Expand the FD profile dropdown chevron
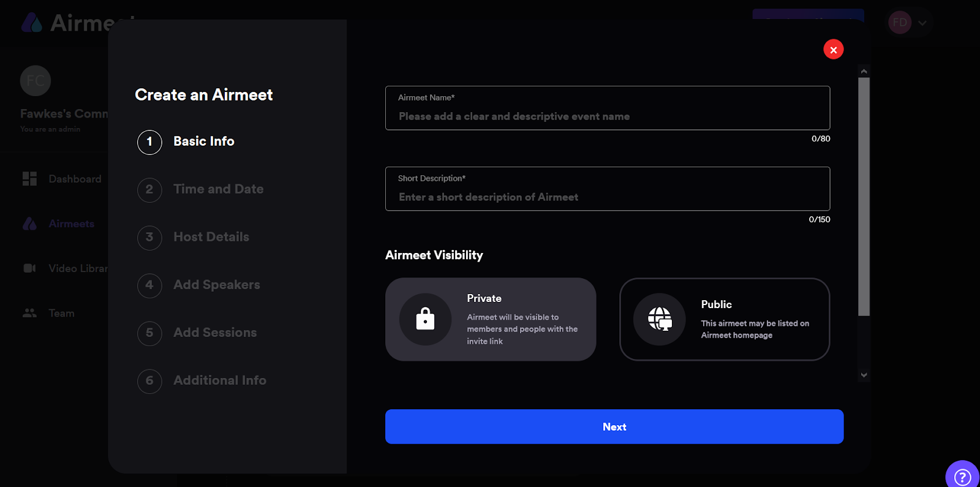The width and height of the screenshot is (980, 487). pyautogui.click(x=922, y=23)
